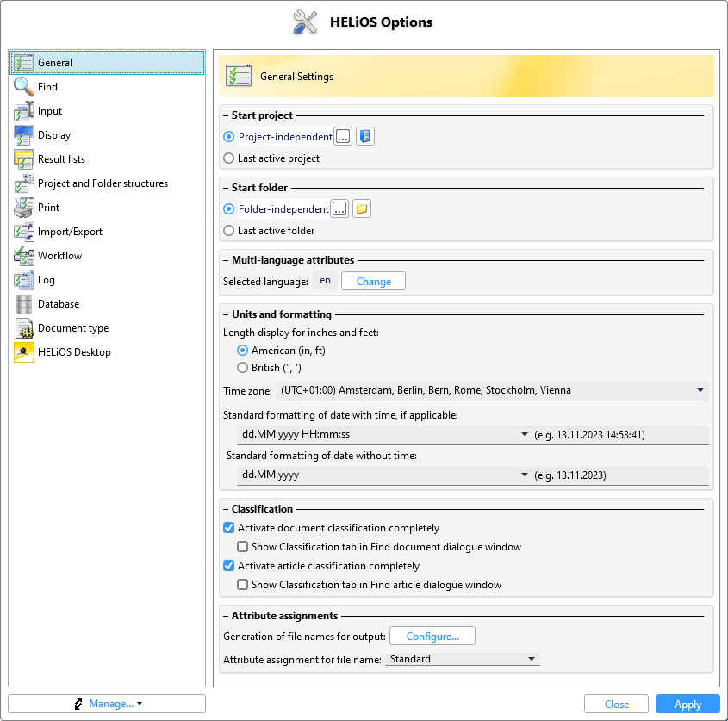Viewport: 728px width, 721px height.
Task: Select the Folder-independent radio button
Action: tap(228, 209)
